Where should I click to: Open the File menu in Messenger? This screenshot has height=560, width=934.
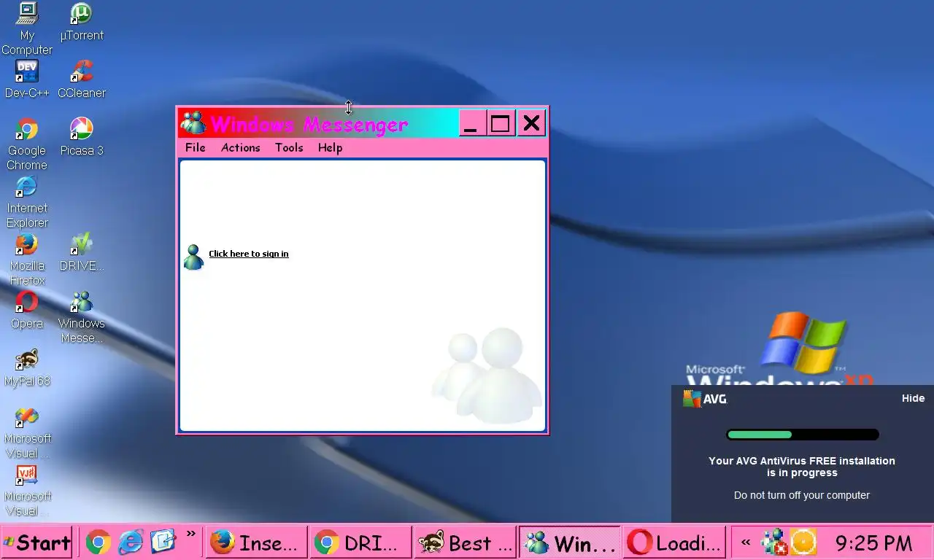pyautogui.click(x=195, y=147)
